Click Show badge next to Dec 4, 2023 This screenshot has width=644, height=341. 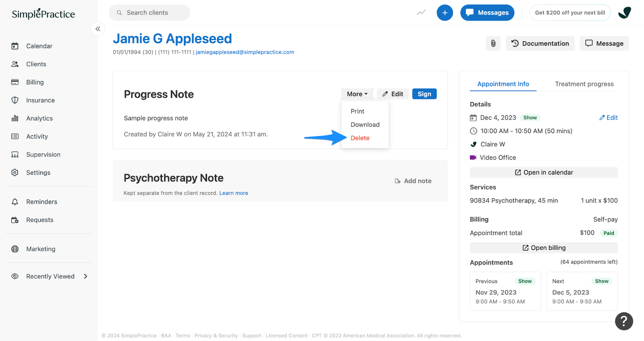click(530, 117)
